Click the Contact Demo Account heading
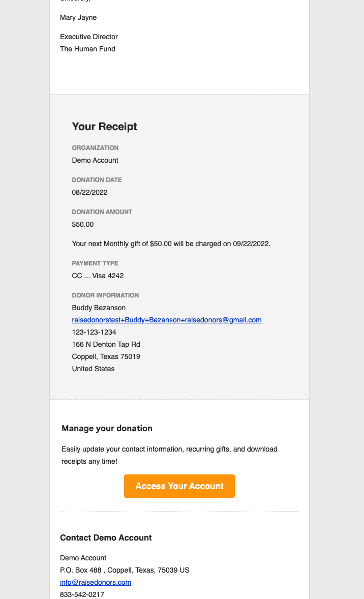This screenshot has height=599, width=364. [106, 537]
